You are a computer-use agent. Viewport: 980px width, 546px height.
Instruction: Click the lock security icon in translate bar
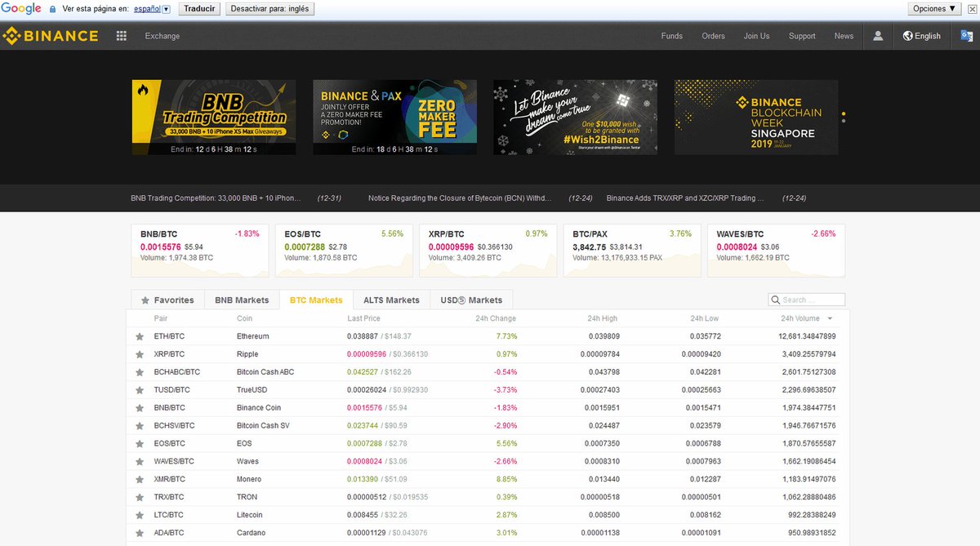click(x=53, y=9)
